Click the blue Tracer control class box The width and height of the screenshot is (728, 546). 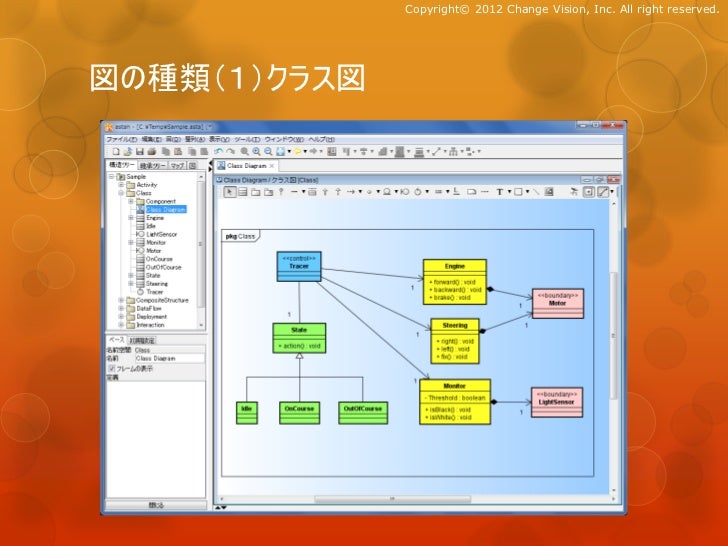pyautogui.click(x=299, y=266)
